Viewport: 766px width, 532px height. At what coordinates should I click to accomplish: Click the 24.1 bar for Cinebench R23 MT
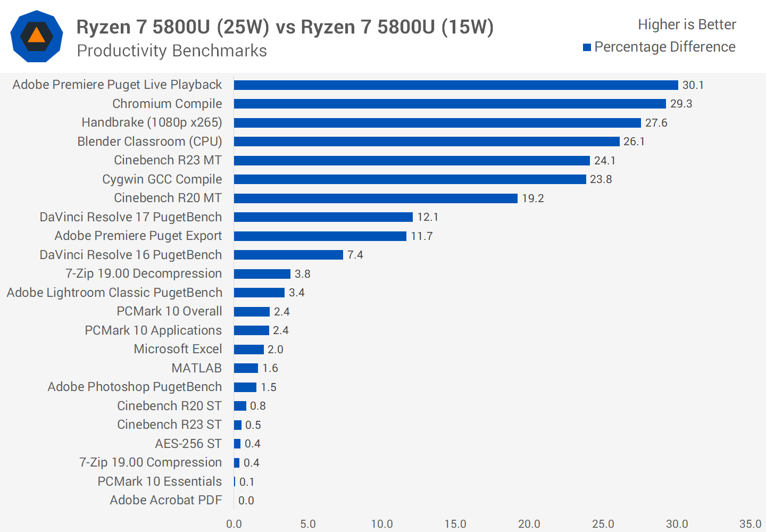coord(412,161)
